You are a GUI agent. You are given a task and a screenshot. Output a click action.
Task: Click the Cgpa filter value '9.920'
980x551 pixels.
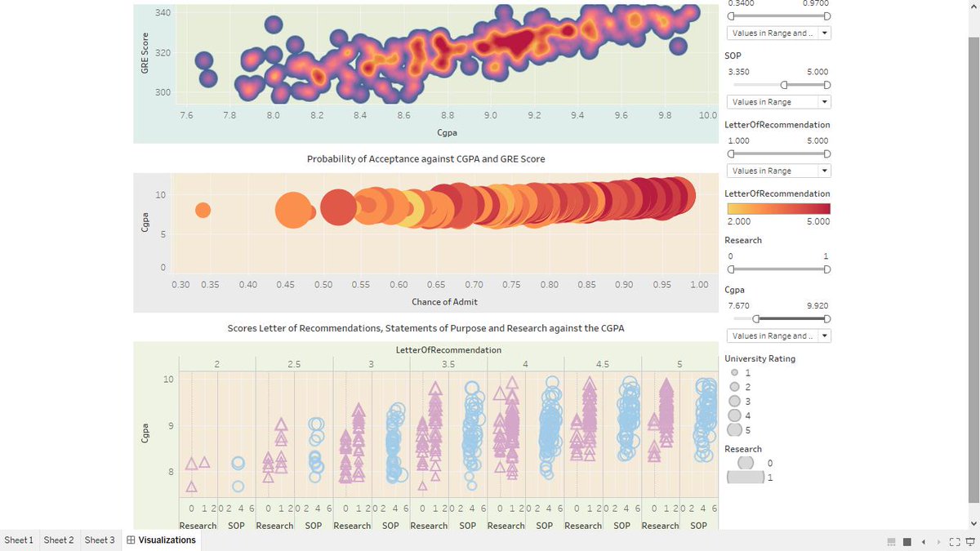tap(817, 306)
